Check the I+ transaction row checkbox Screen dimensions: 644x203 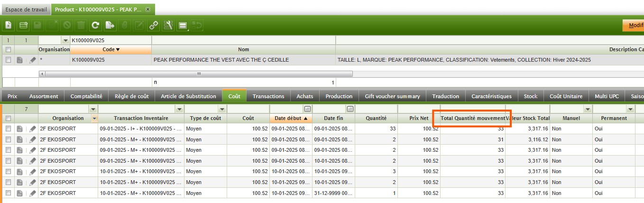[x=8, y=129]
